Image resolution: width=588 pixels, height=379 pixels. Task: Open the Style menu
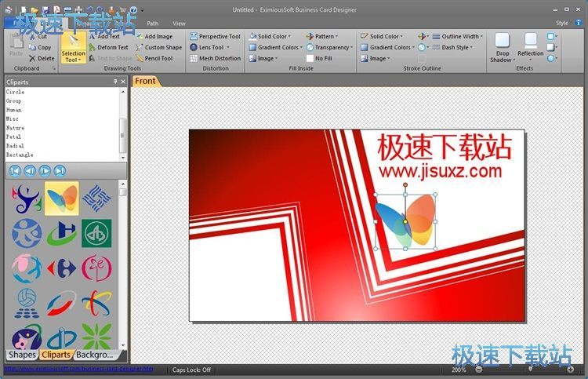[x=562, y=24]
